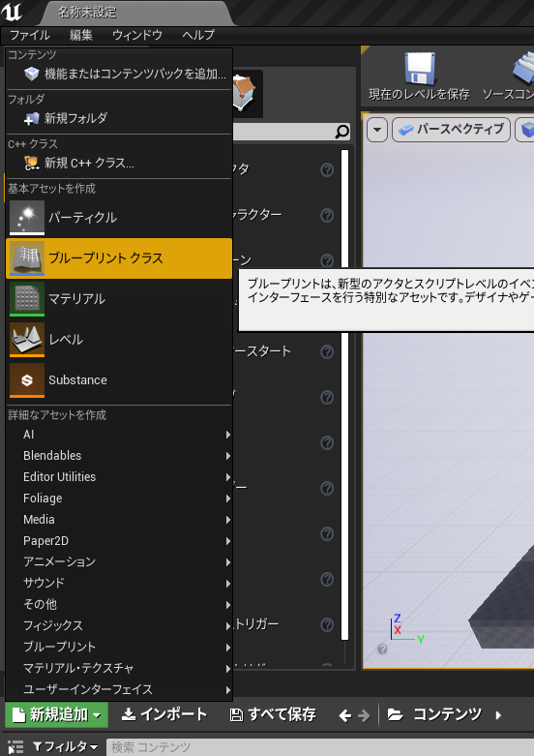
Task: Select パーティクル label in menu
Action: [83, 218]
